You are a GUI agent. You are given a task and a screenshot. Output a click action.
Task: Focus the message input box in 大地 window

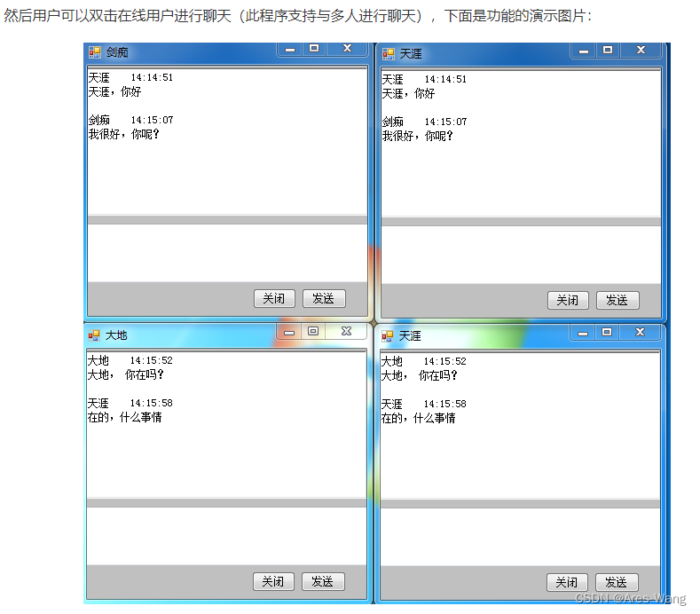coord(226,536)
